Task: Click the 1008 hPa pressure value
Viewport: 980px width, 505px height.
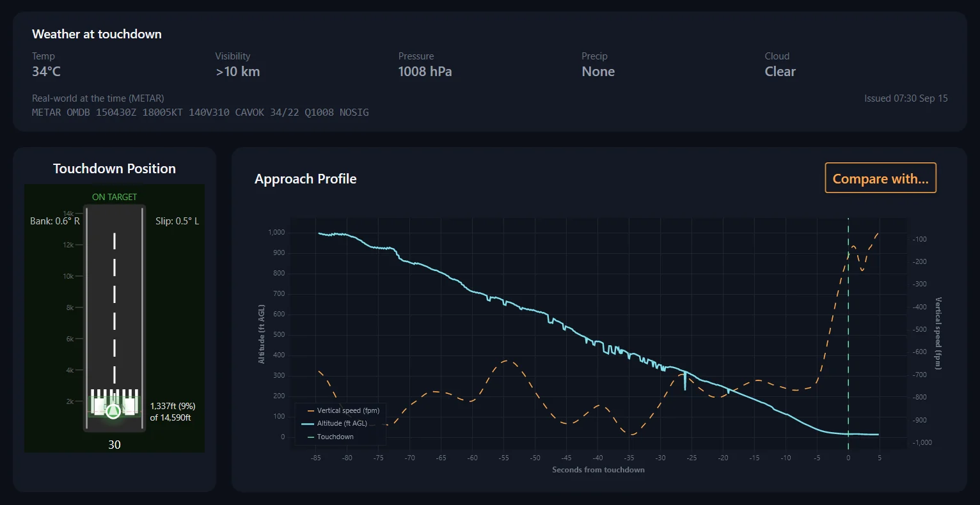Action: [425, 72]
